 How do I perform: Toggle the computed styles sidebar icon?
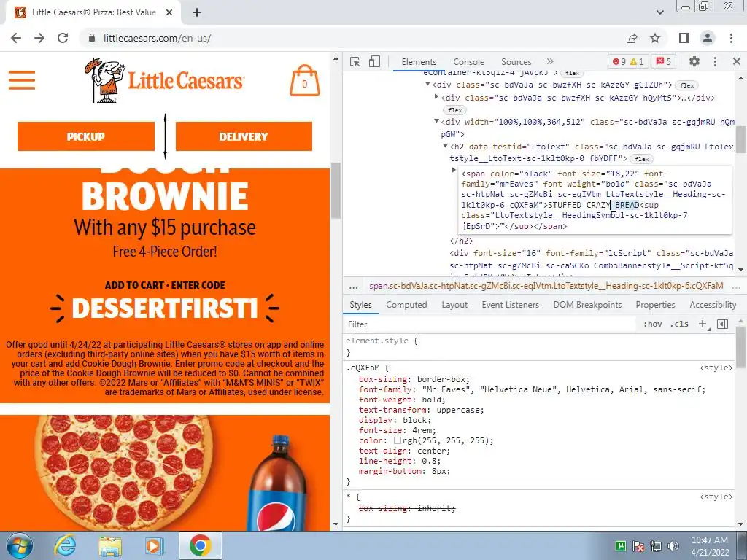click(723, 324)
